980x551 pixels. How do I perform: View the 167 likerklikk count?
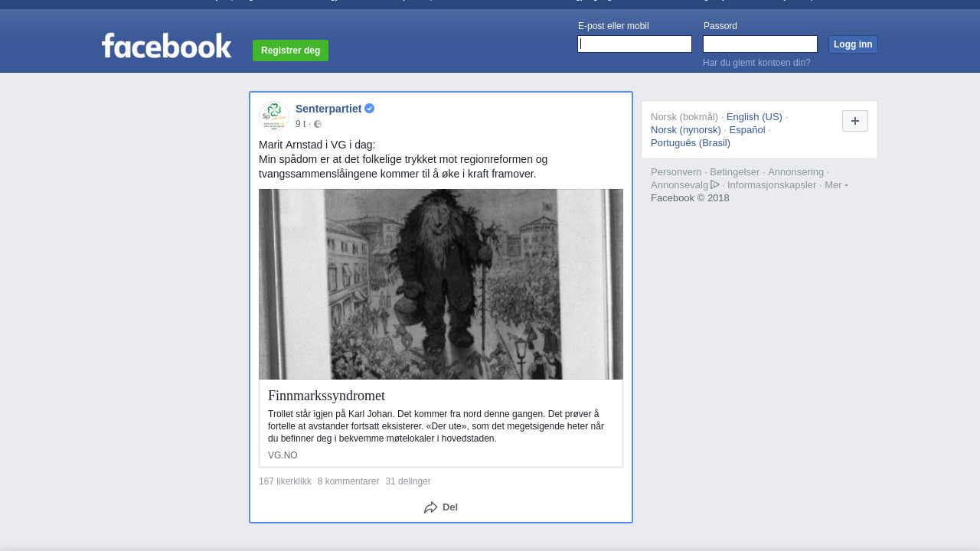coord(285,481)
